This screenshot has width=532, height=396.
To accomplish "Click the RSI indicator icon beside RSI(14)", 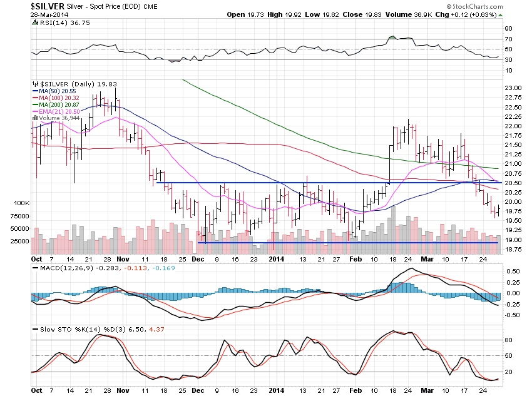I will (x=35, y=23).
